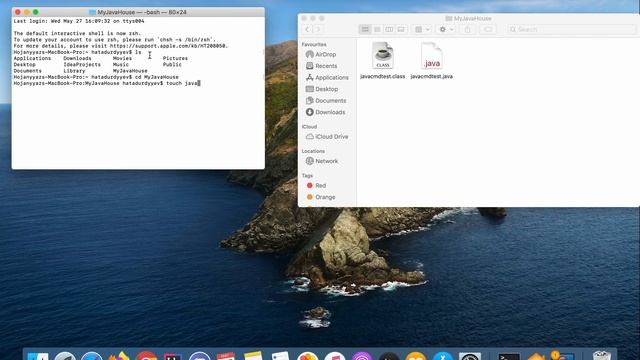The image size is (640, 360).
Task: Click the 'cd MyJavaHouse' command line
Action: click(96, 77)
